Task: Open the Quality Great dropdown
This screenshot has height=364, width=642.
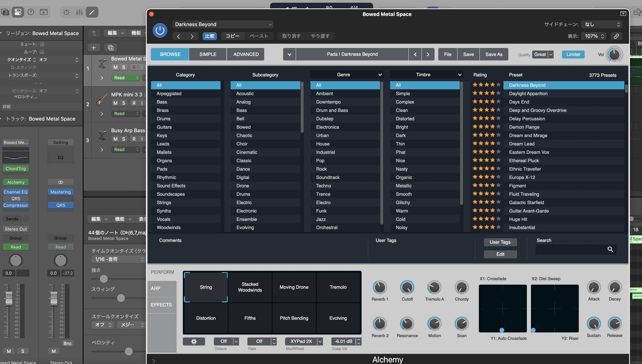Action: [x=543, y=54]
